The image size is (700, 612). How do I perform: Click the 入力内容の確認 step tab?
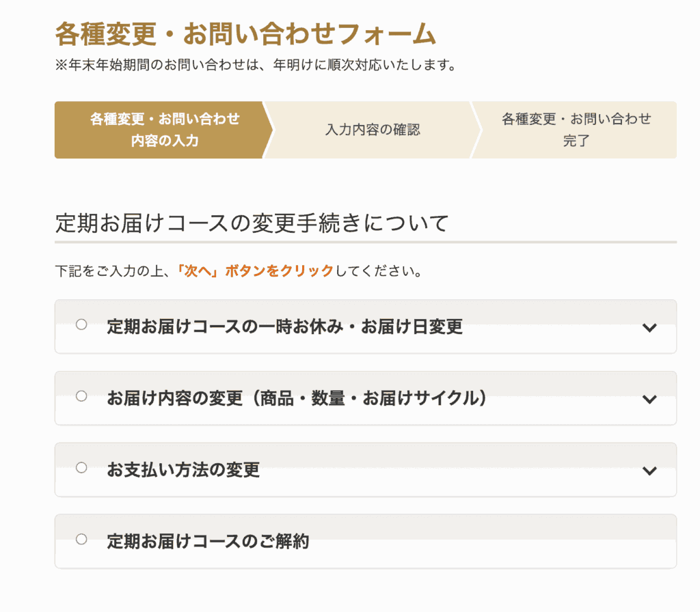coord(373,130)
